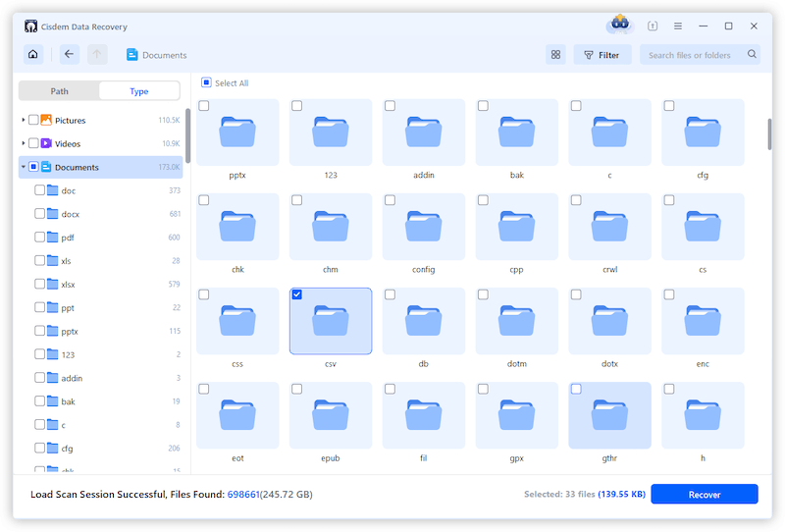Open the pptx folder thumbnail

(x=237, y=133)
